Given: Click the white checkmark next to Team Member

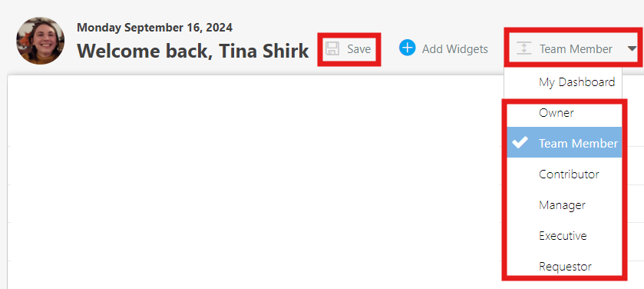Looking at the screenshot, I should [x=520, y=142].
